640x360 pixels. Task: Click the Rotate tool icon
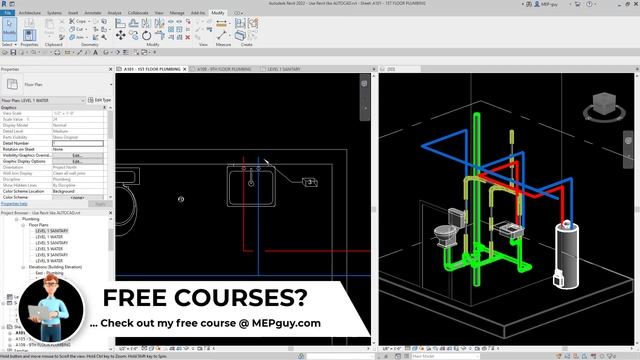coord(147,36)
